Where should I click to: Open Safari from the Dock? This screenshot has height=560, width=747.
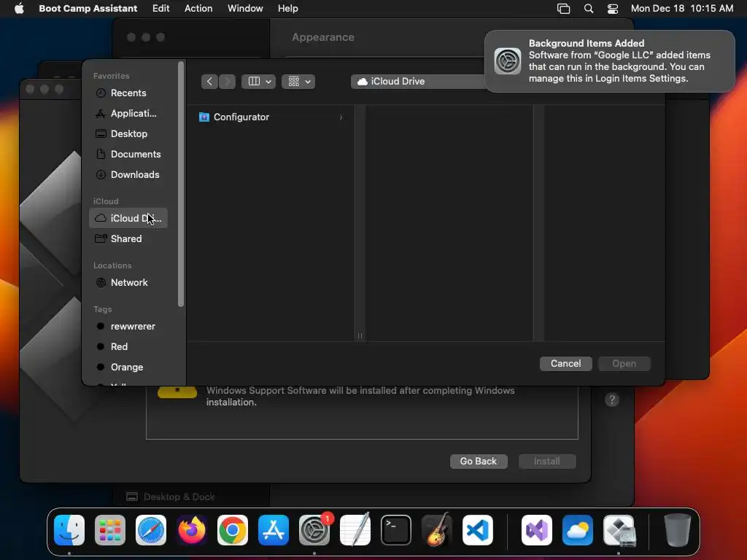pyautogui.click(x=151, y=530)
